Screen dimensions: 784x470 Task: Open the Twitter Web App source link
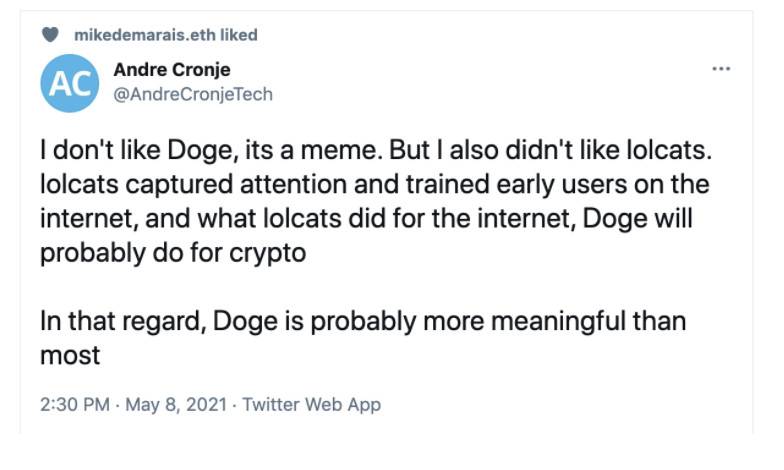(x=311, y=405)
